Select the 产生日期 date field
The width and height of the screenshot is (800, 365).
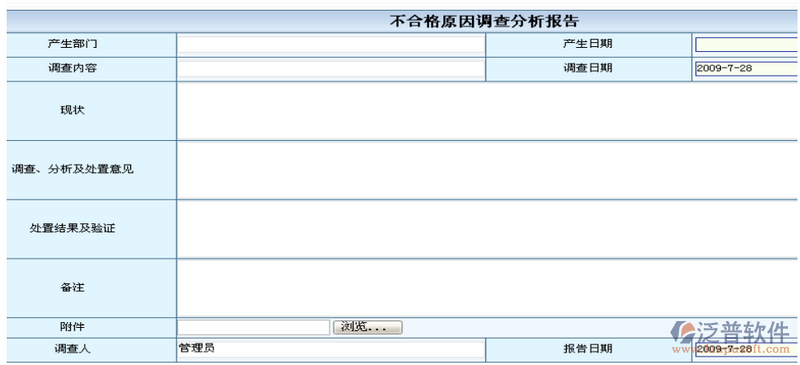click(746, 45)
